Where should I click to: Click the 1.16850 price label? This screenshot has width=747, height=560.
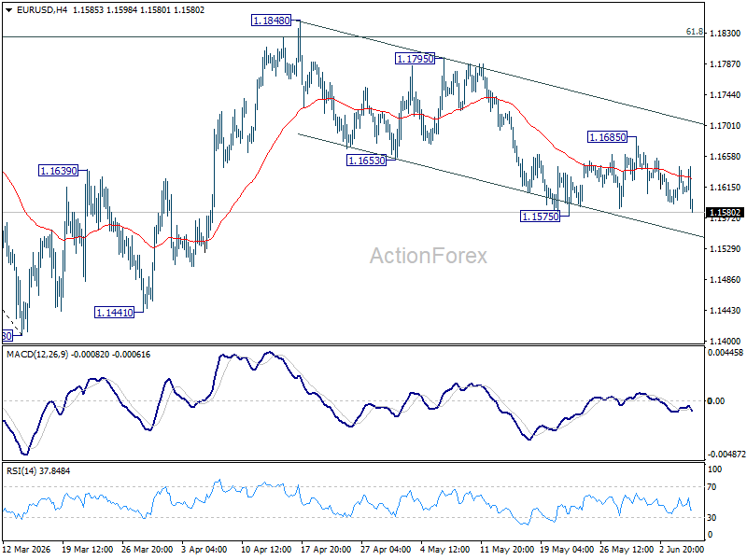[x=608, y=137]
